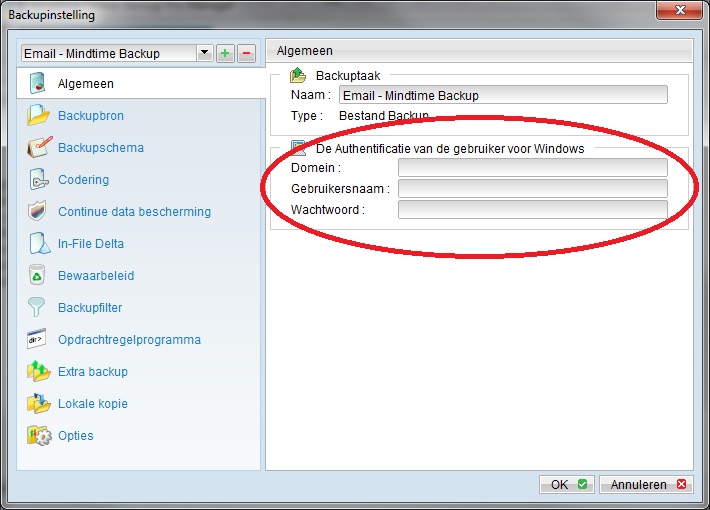The image size is (710, 510).
Task: Click the Extra backup folder icon
Action: click(38, 371)
